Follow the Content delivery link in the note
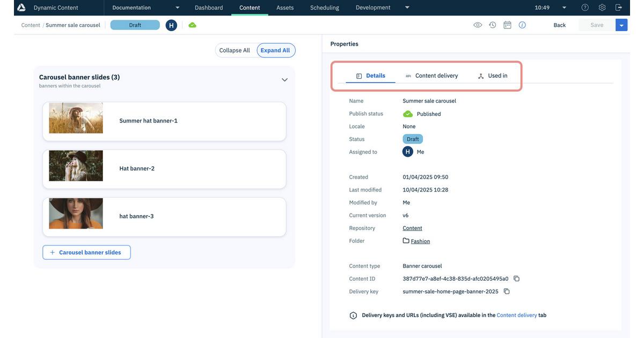644x338 pixels. pyautogui.click(x=517, y=315)
